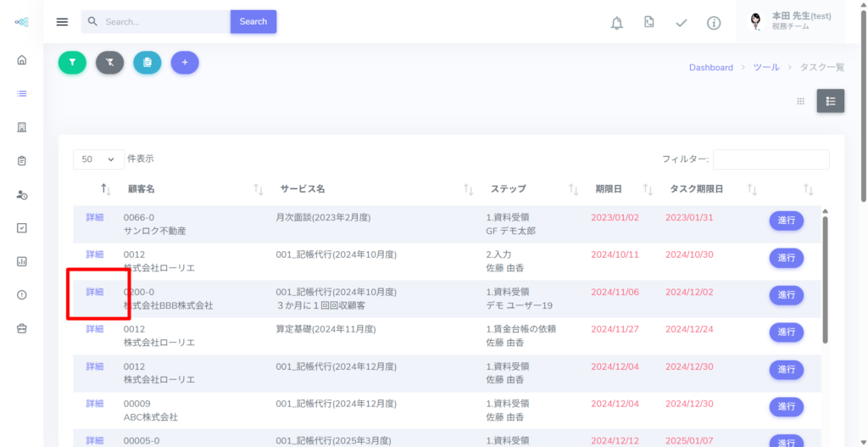The width and height of the screenshot is (868, 447).
Task: Click the briefcase icon in sidebar
Action: tap(22, 328)
